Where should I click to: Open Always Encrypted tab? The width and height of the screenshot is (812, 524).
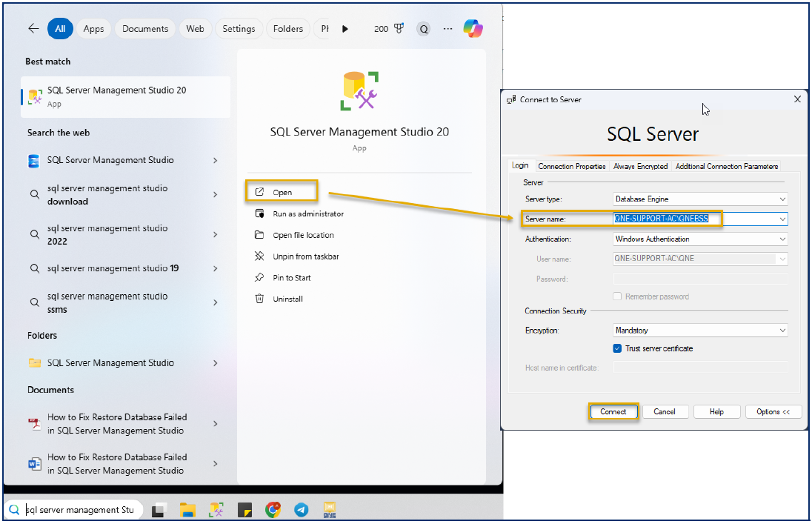[x=640, y=166]
